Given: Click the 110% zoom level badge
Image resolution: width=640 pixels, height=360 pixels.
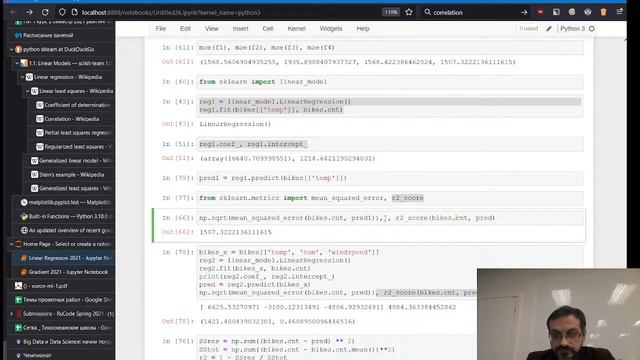Looking at the screenshot, I should click(x=391, y=12).
